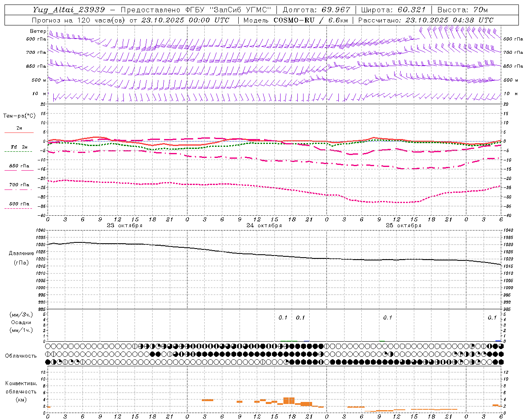Select the 850 гПа temperature legend entry
The height and width of the screenshot is (420, 525).
click(x=19, y=166)
